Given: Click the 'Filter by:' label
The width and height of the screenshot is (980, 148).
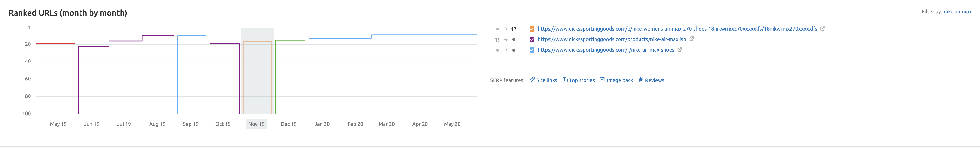Looking at the screenshot, I should click(932, 12).
